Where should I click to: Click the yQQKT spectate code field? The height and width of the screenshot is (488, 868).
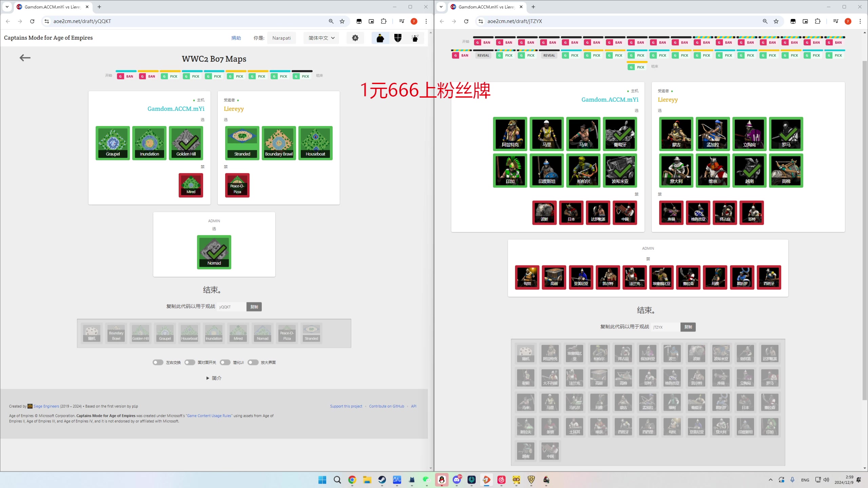232,307
